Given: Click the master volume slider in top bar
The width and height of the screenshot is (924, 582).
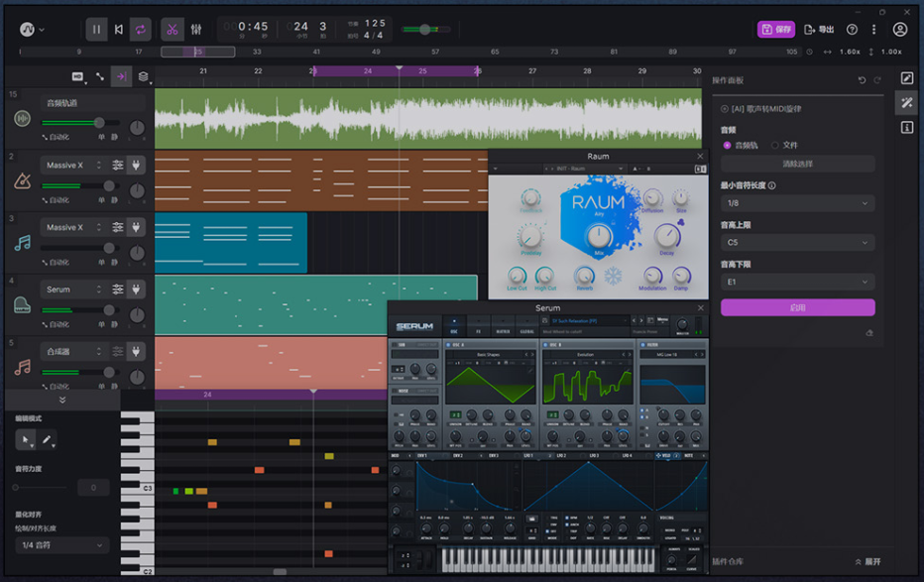Looking at the screenshot, I should [425, 29].
